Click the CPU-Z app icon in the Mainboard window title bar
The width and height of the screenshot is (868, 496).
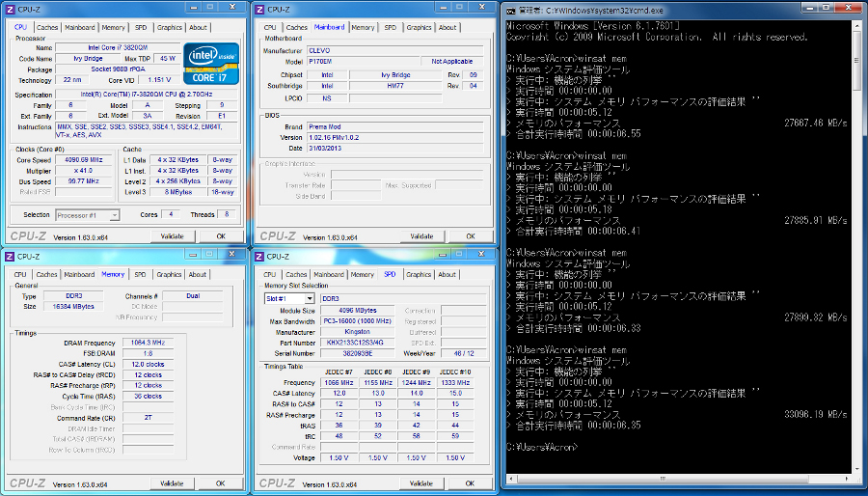click(260, 9)
